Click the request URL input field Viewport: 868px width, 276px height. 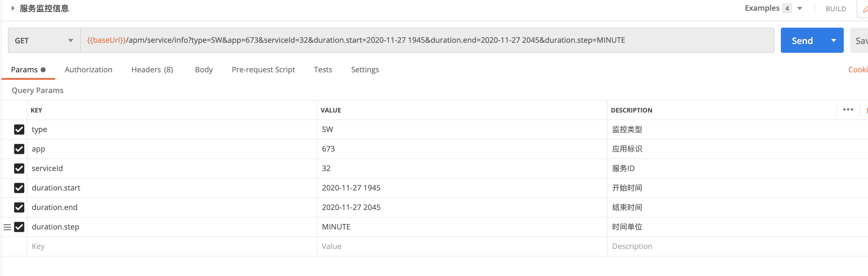click(426, 40)
